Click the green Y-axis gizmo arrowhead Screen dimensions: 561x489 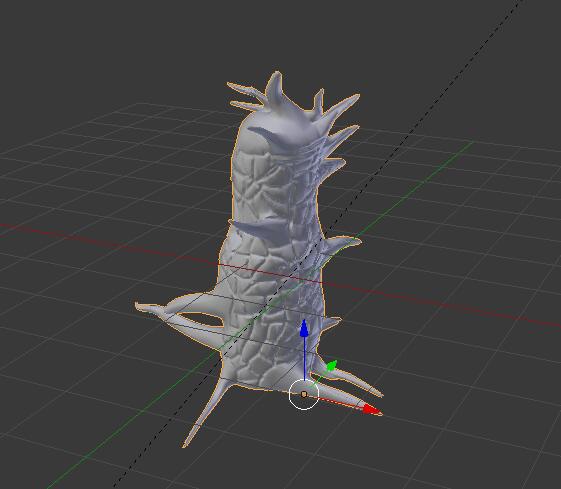332,366
